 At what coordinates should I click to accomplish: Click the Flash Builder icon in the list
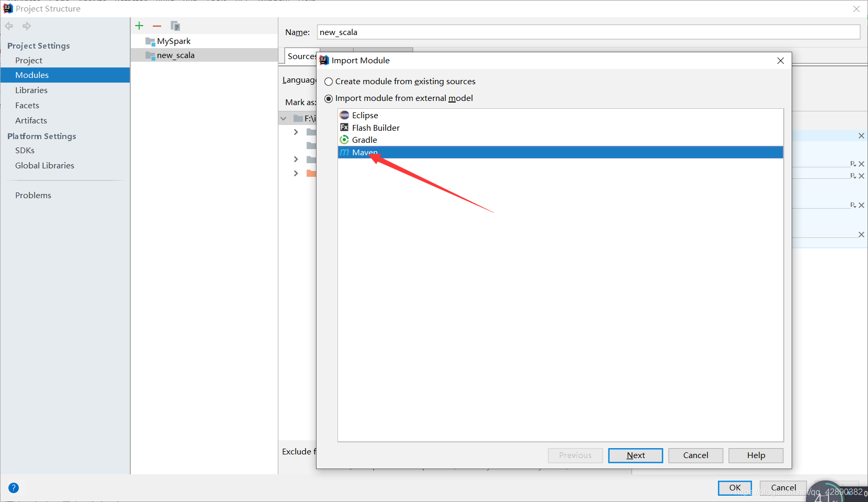[344, 128]
